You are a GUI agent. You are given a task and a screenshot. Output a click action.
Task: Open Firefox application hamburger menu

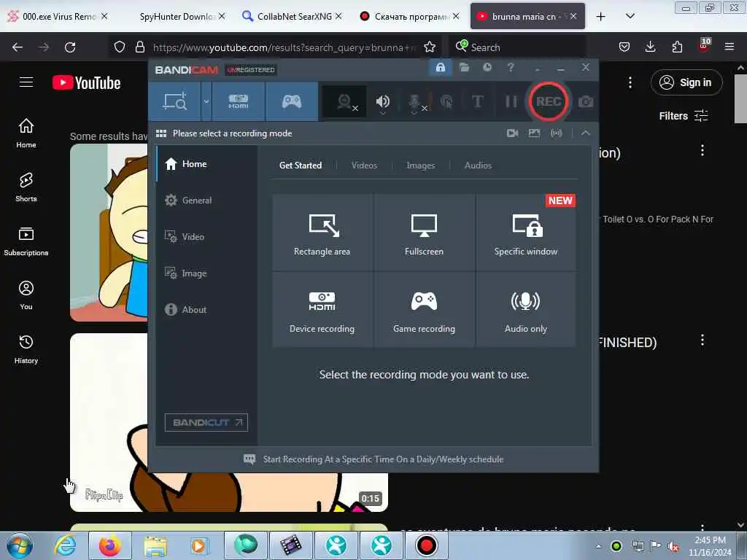729,47
